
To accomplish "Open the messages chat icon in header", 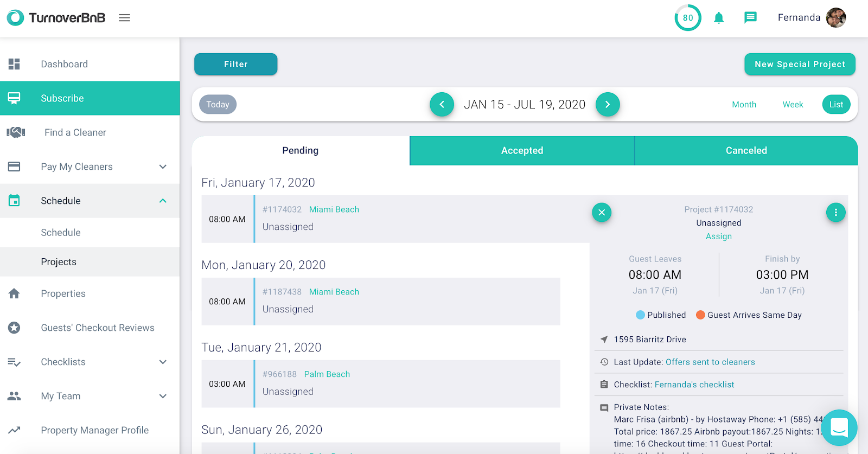I will [750, 18].
